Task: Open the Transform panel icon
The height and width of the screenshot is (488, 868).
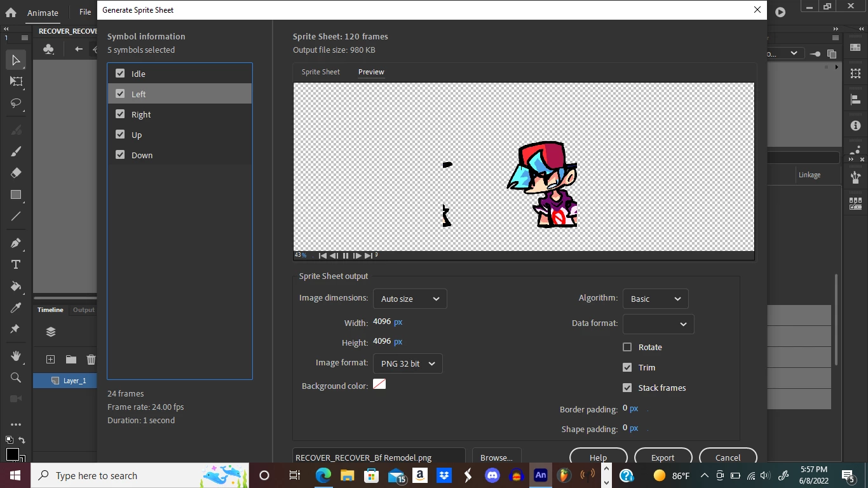Action: (855, 74)
